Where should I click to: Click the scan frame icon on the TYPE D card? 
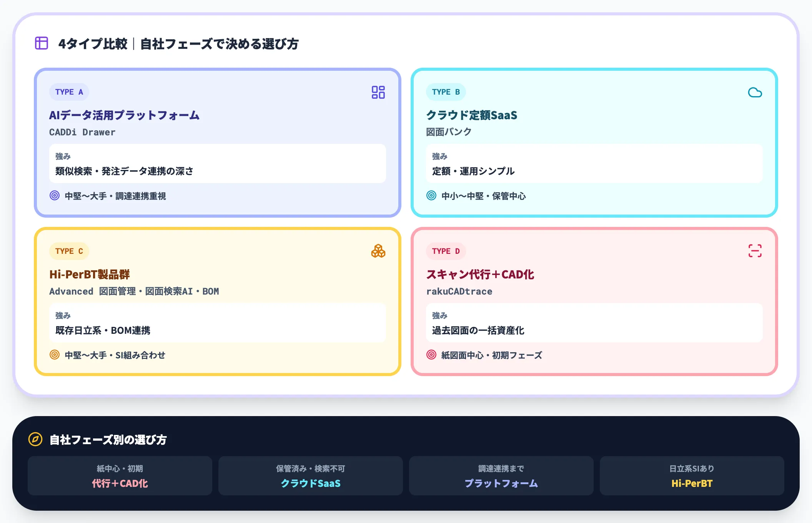tap(755, 252)
